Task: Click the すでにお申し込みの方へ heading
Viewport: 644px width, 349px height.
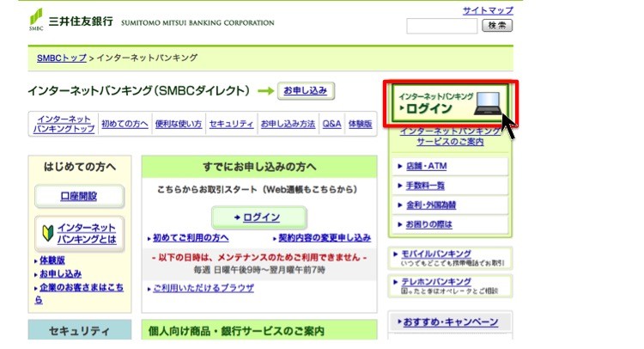Action: (x=259, y=167)
